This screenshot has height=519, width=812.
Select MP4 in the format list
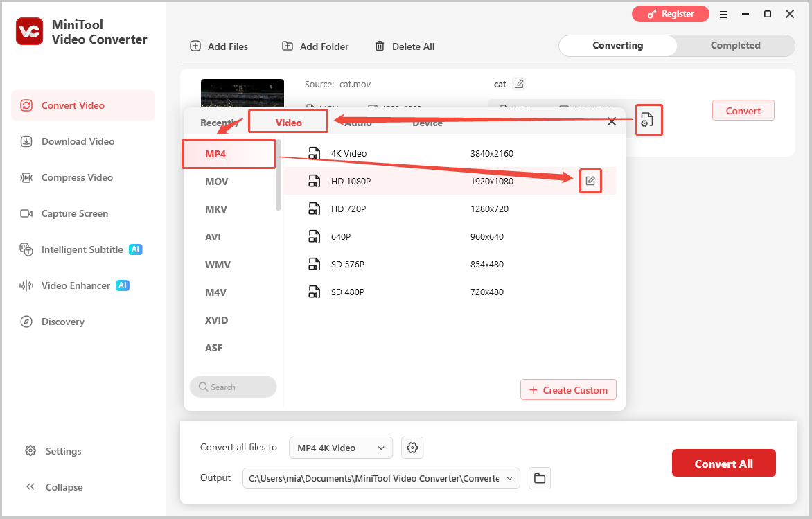[x=229, y=154]
